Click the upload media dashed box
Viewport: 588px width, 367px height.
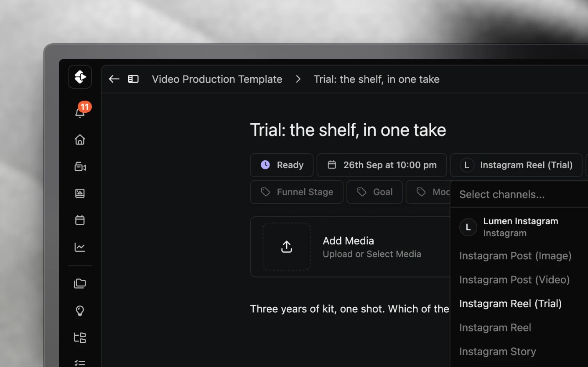coord(287,247)
